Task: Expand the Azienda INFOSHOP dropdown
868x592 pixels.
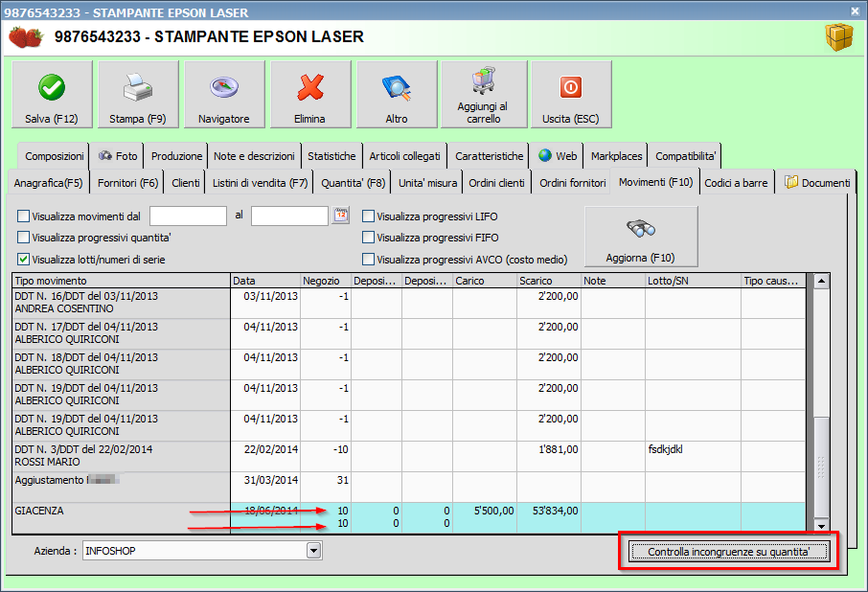Action: pyautogui.click(x=314, y=551)
